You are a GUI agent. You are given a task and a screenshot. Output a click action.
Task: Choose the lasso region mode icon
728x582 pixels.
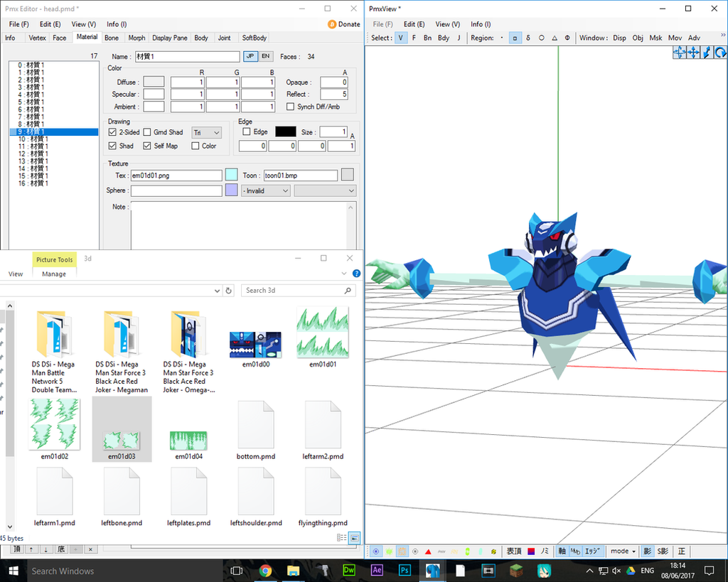(x=528, y=38)
